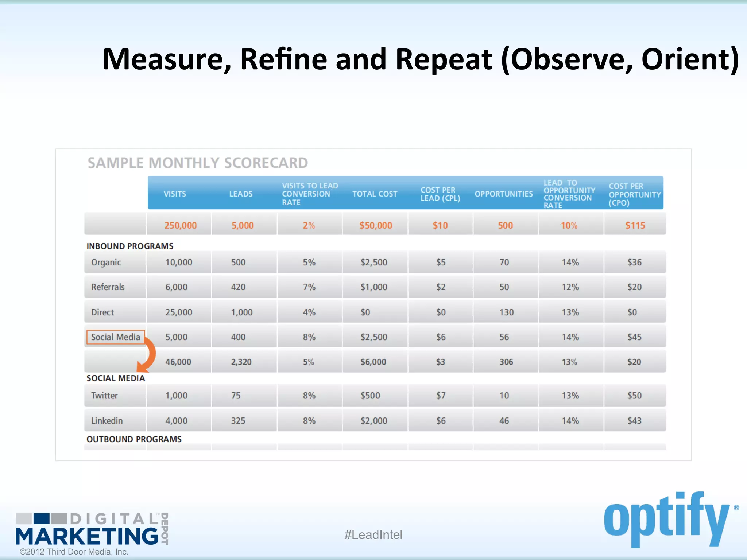Click the Sample Monthly Scorecard heading

(x=198, y=163)
